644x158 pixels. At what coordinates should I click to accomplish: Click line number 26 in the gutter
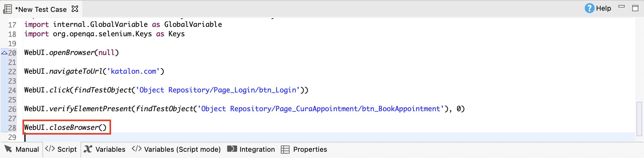point(12,109)
